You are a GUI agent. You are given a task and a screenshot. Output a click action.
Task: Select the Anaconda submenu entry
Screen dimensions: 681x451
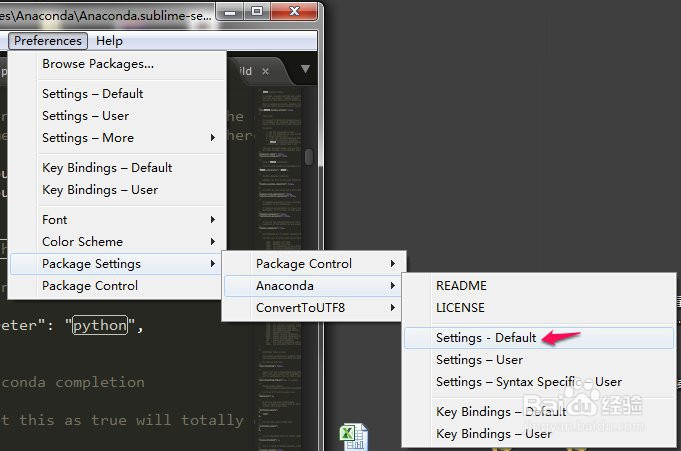click(x=314, y=286)
